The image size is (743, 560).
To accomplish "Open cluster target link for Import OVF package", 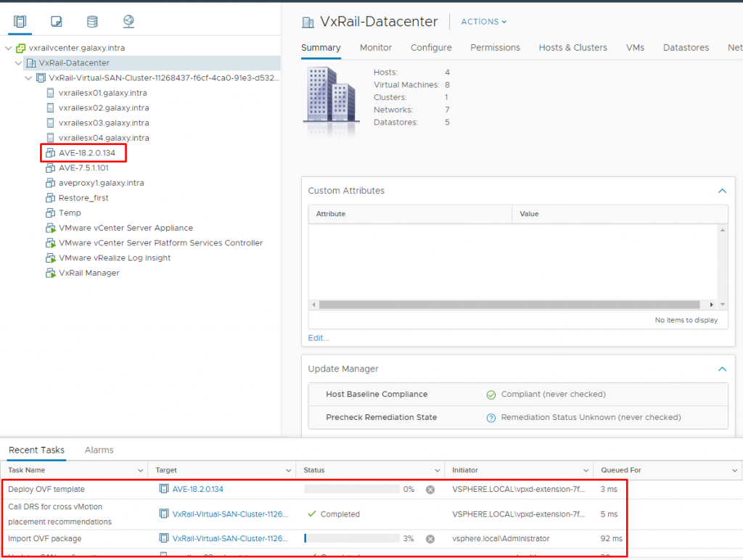I will coord(230,539).
